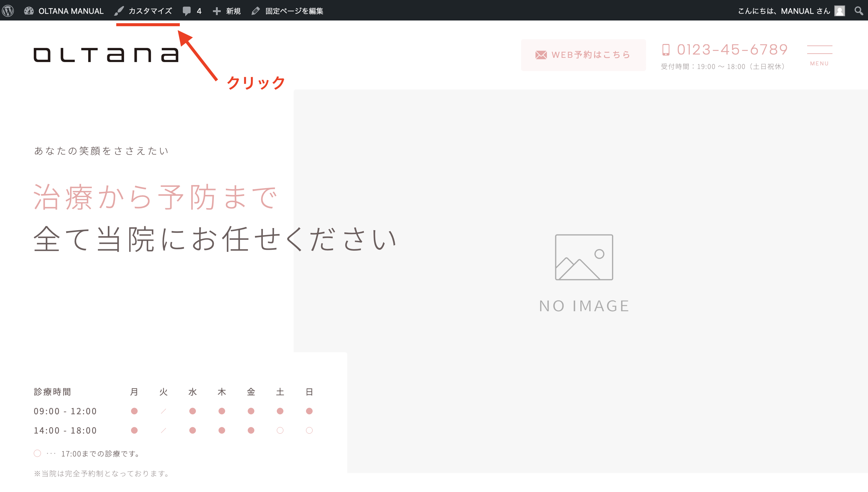Screen dimensions: 868x492
Task: Click the comment count 4 badge
Action: coord(199,11)
